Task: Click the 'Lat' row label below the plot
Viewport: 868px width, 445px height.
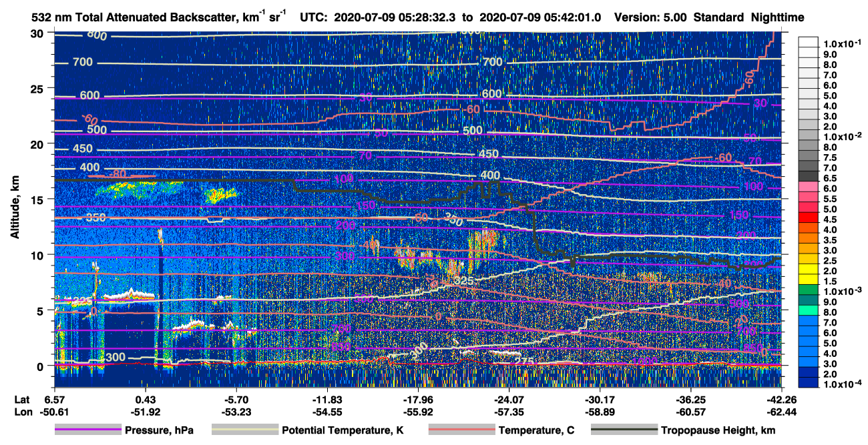Action: (x=21, y=400)
